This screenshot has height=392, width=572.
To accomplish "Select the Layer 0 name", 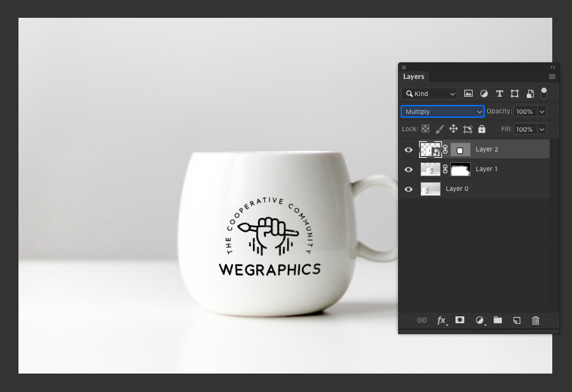I will pos(457,189).
